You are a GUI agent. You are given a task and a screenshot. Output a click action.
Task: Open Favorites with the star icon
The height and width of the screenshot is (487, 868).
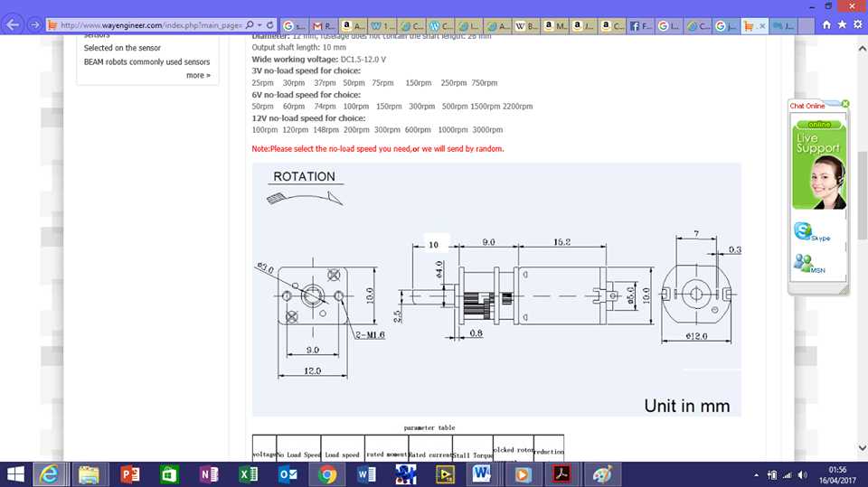click(x=842, y=25)
